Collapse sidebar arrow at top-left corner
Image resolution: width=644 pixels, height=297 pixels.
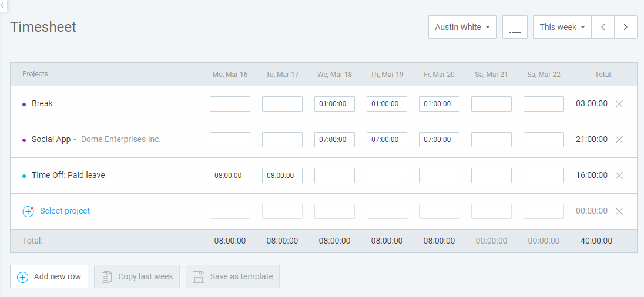click(x=2, y=5)
